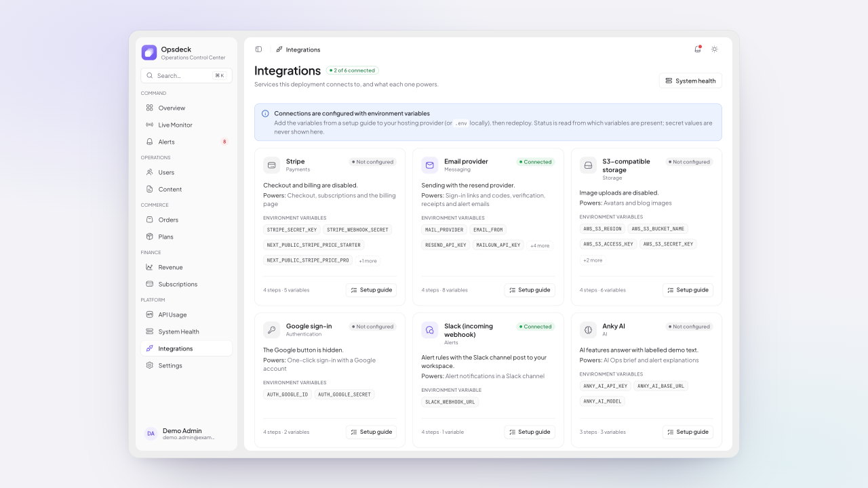The height and width of the screenshot is (488, 868).
Task: Click the Email provider envelope icon
Action: (x=430, y=165)
